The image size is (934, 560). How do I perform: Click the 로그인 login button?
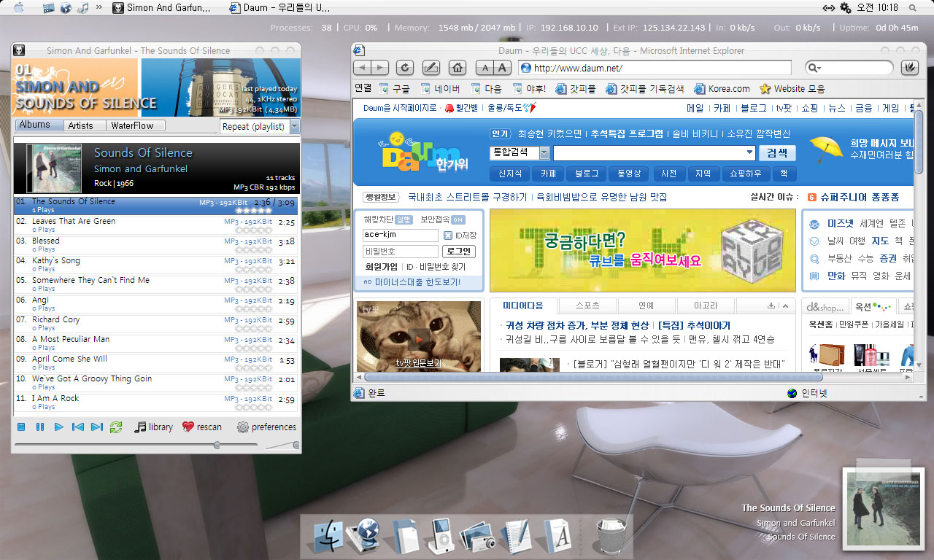(x=459, y=252)
